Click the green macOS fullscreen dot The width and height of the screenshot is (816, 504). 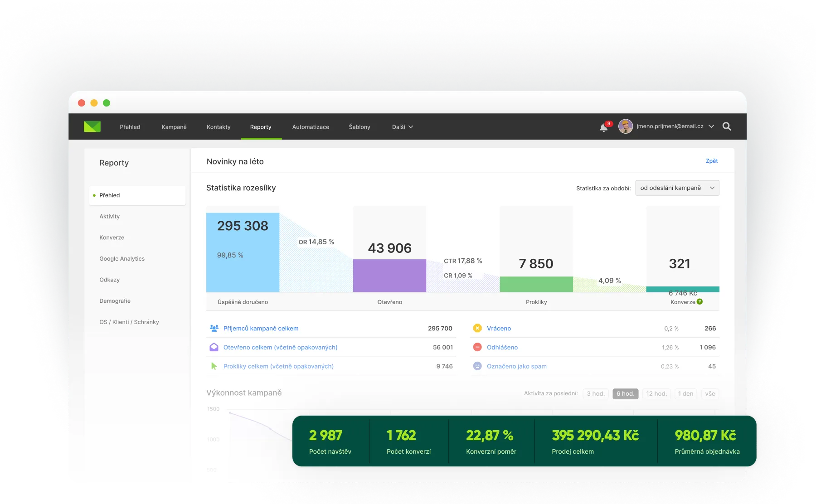107,103
